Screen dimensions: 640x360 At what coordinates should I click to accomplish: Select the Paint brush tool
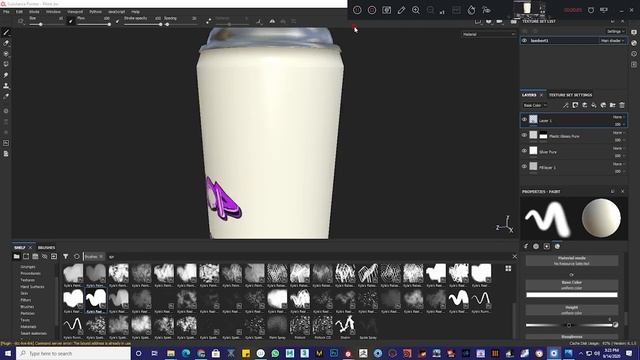tap(6, 33)
